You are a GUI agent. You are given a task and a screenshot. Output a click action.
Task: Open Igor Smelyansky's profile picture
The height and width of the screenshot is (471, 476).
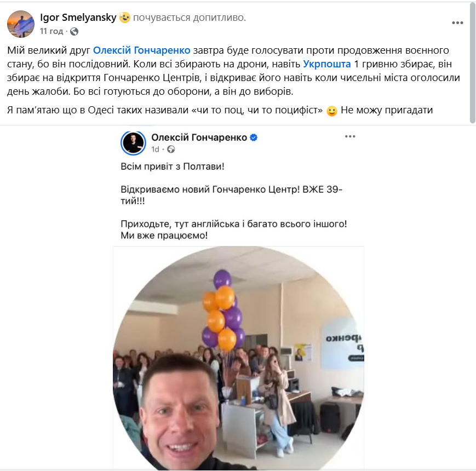(x=21, y=24)
